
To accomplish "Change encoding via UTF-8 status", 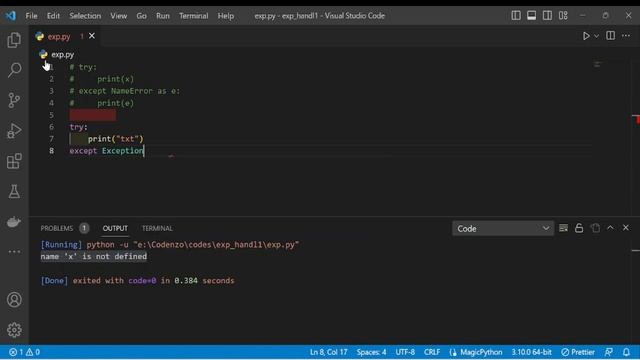I will (405, 352).
